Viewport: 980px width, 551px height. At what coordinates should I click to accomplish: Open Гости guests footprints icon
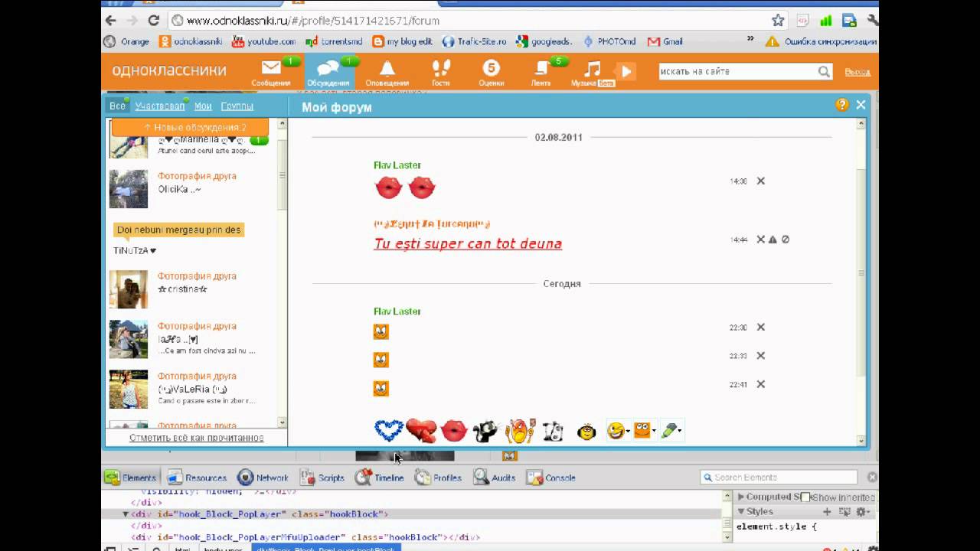(x=441, y=68)
